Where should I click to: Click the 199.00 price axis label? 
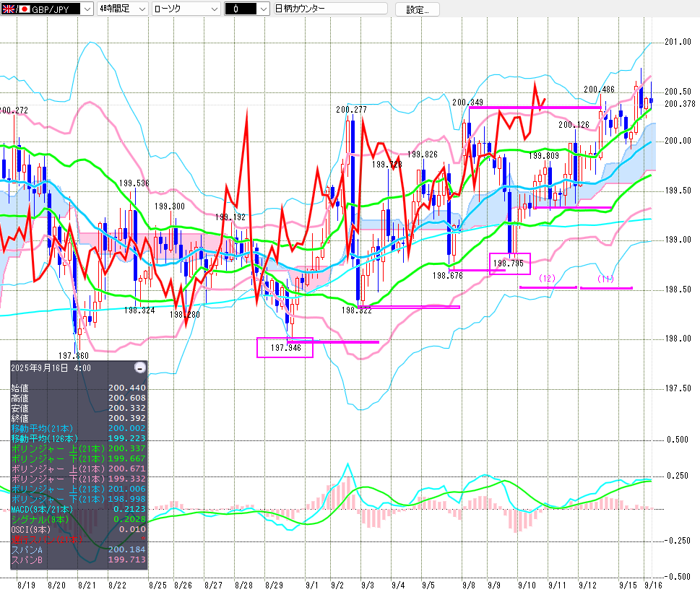678,240
